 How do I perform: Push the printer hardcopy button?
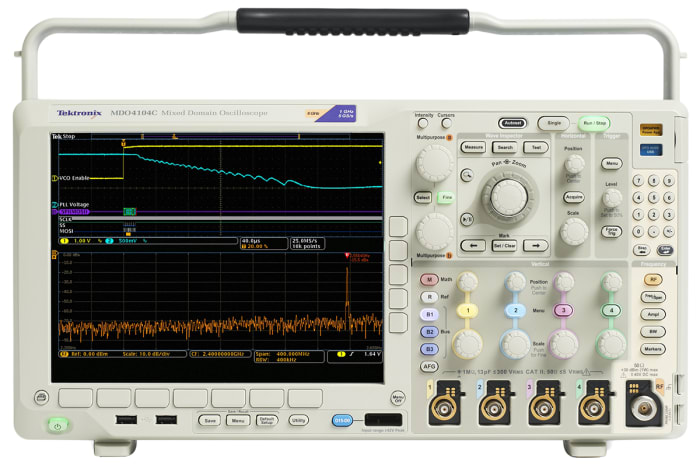click(x=42, y=397)
